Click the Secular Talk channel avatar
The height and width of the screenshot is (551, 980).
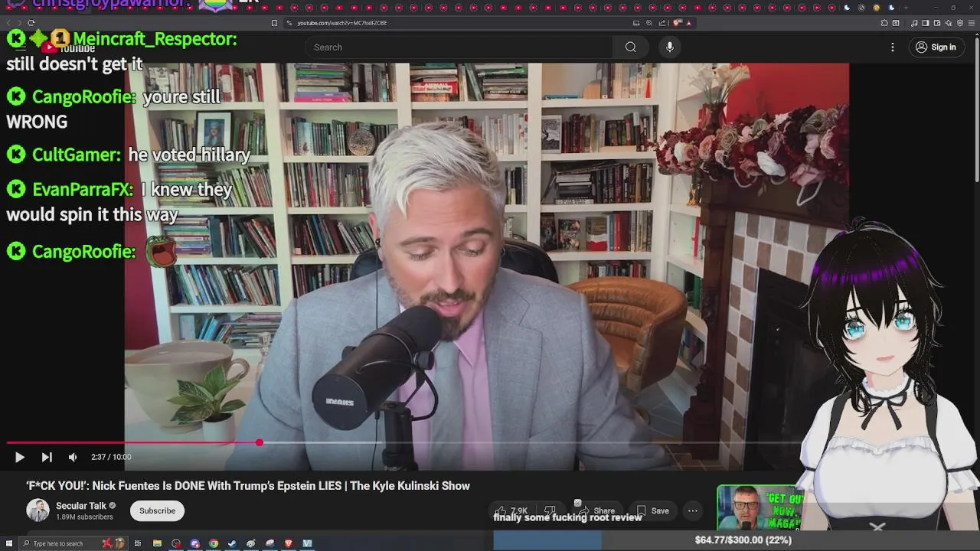(38, 510)
